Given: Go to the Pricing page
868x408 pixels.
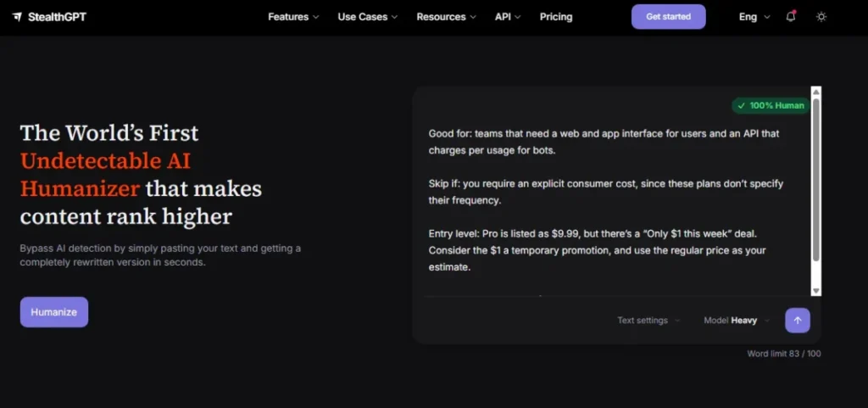Looking at the screenshot, I should (x=556, y=17).
